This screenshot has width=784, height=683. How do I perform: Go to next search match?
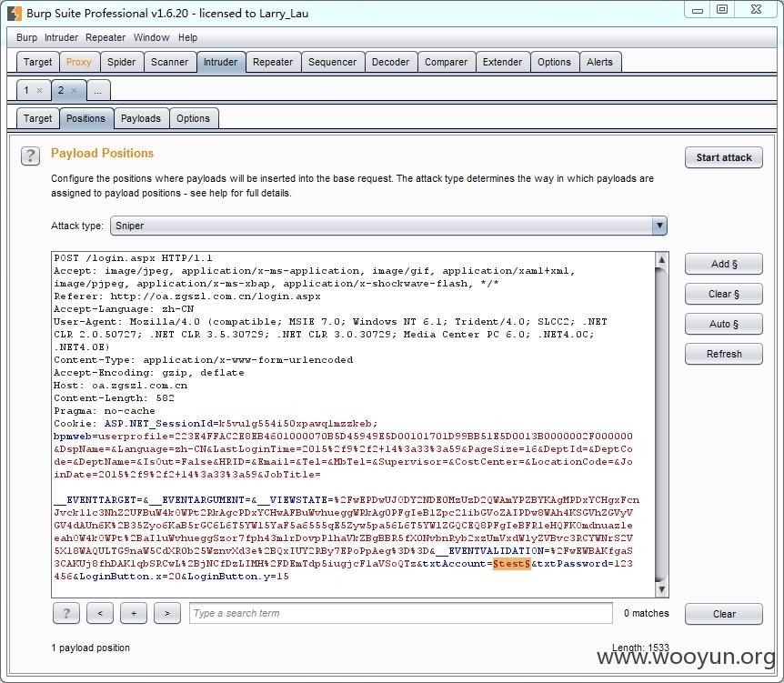coord(167,613)
